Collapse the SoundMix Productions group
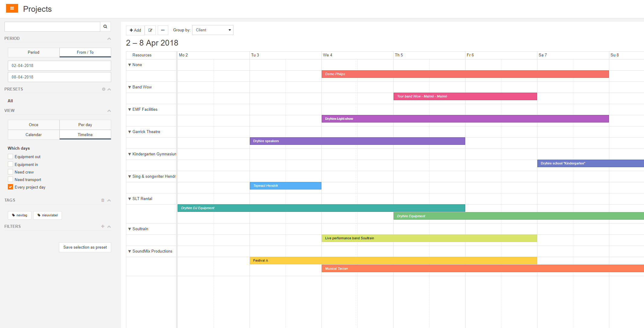Viewport: 644px width, 328px height. [129, 251]
